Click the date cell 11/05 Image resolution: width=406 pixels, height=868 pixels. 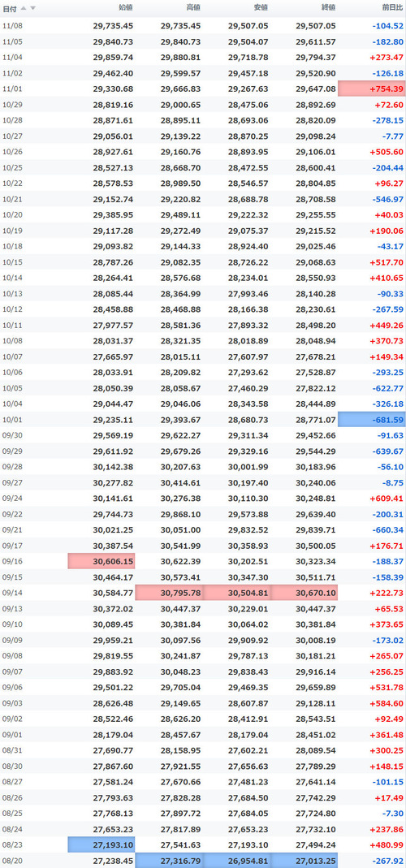[x=12, y=41]
